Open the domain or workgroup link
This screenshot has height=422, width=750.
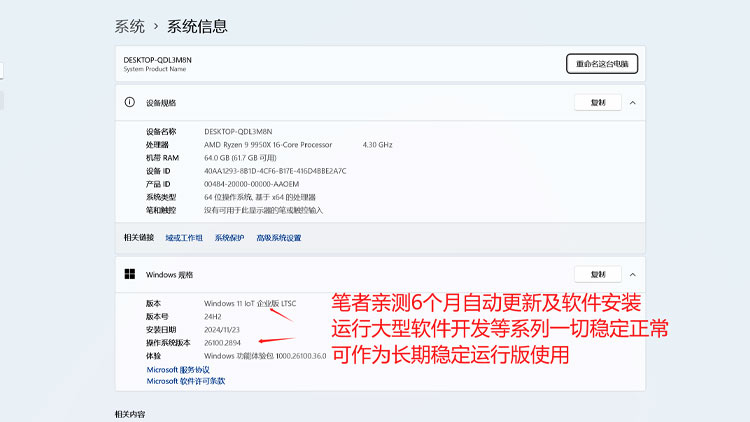(x=184, y=238)
